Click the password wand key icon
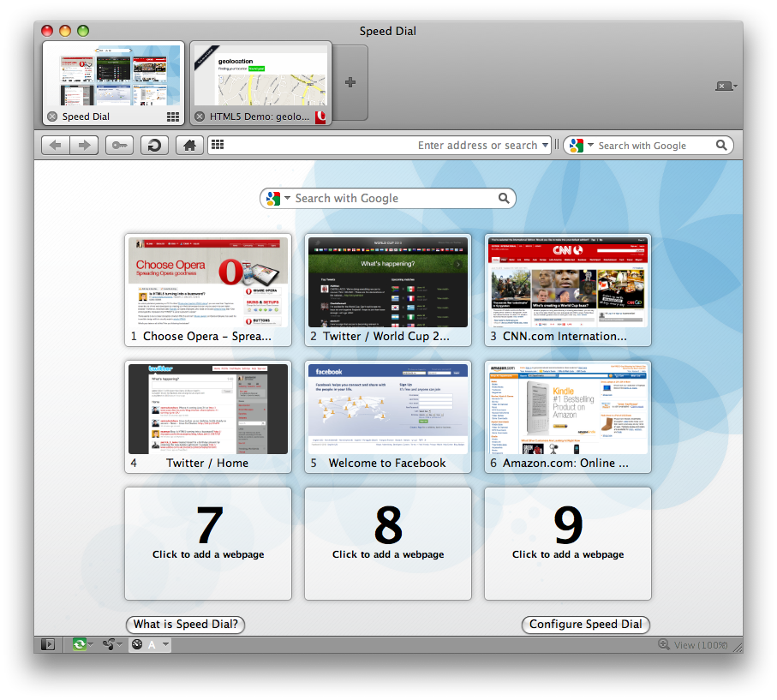Screen dimensions: 777x700 tap(119, 145)
